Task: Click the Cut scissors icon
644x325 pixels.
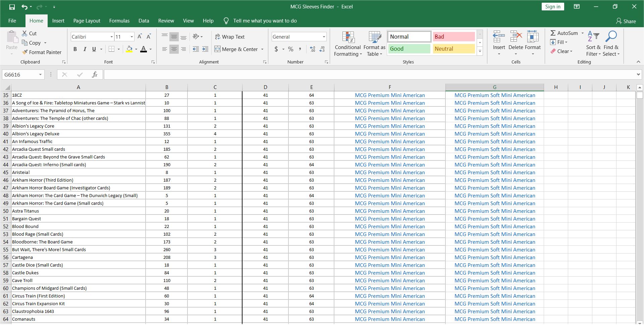Action: pyautogui.click(x=24, y=33)
